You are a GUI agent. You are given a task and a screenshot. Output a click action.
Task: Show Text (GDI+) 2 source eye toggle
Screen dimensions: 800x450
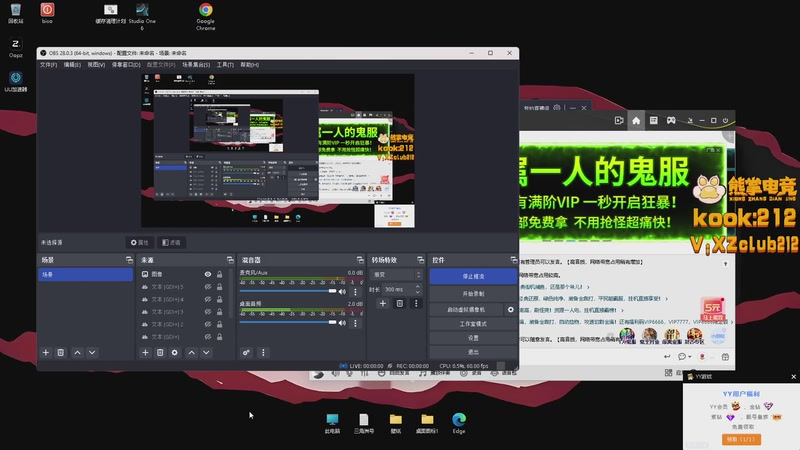click(x=208, y=324)
